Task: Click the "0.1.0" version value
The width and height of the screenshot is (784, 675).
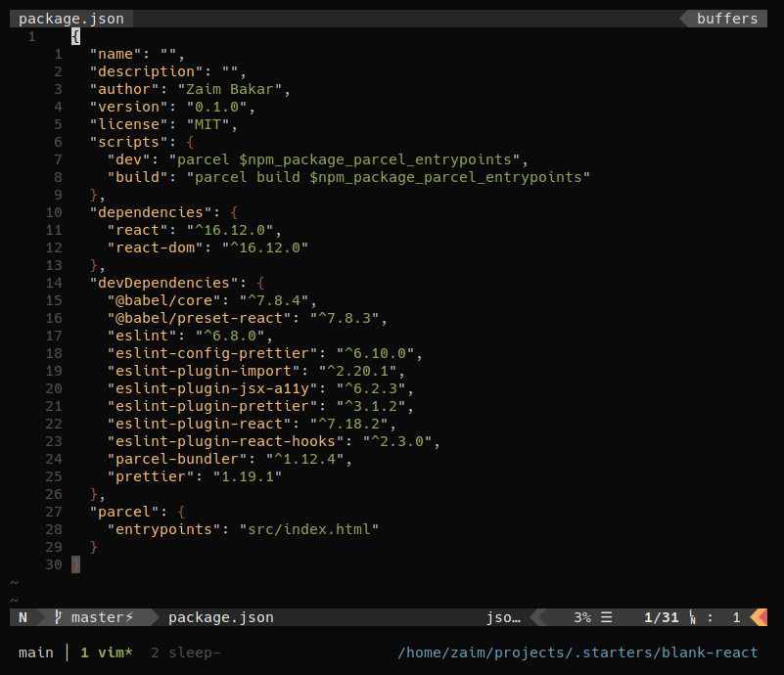Action: (216, 107)
